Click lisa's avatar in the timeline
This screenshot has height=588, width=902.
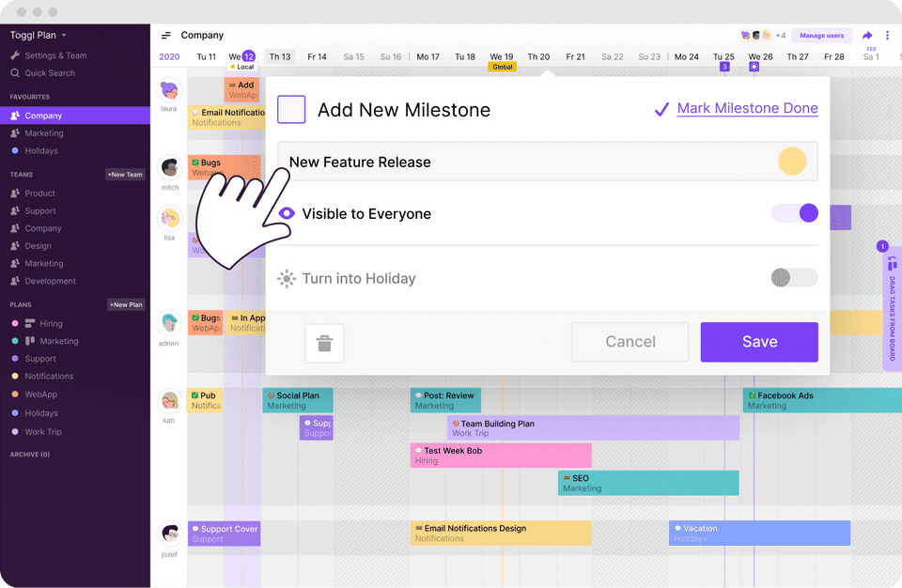tap(169, 218)
